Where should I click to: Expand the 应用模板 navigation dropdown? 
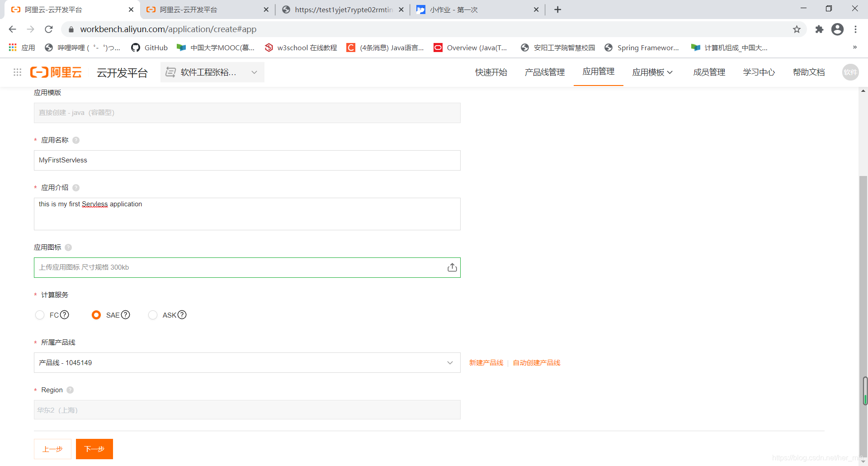coord(652,72)
